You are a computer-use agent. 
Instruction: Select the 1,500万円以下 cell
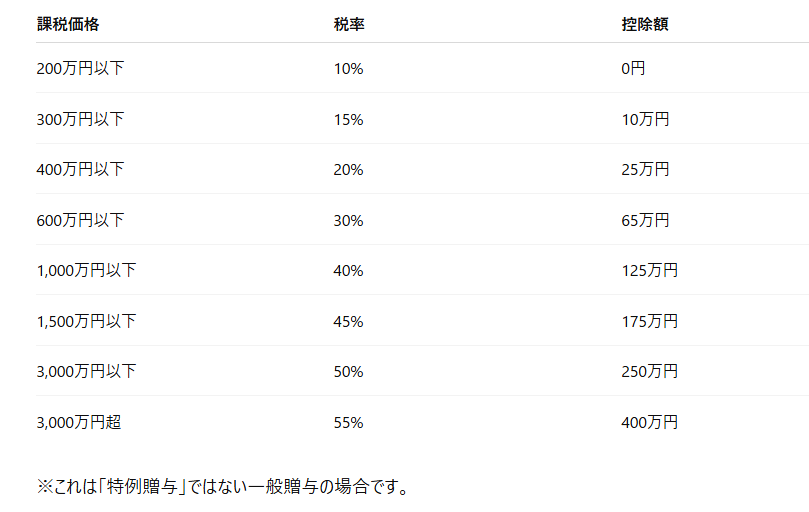click(86, 322)
